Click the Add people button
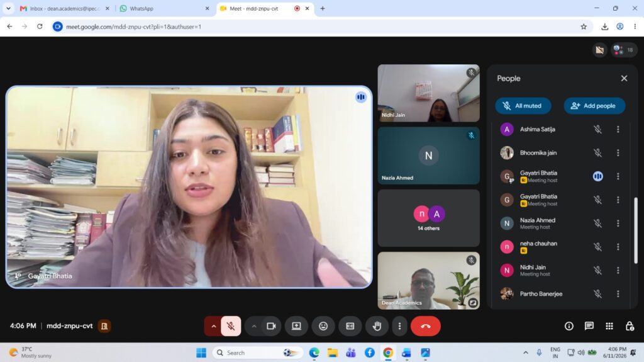644x362 pixels. pyautogui.click(x=594, y=106)
